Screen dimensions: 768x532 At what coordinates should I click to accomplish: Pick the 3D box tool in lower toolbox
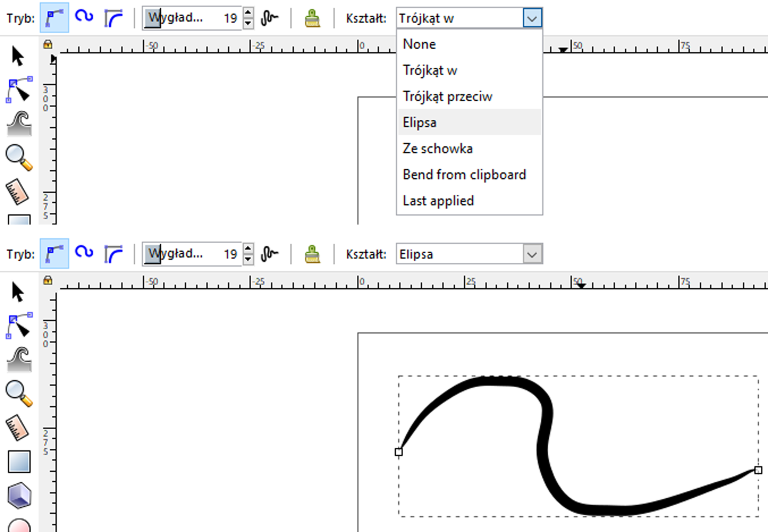(x=19, y=495)
